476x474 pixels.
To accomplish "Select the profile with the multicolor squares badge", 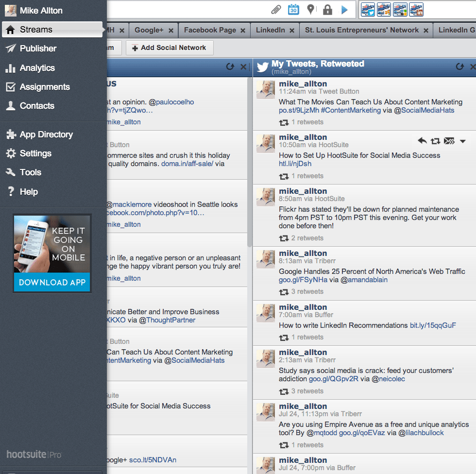I will 400,9.
